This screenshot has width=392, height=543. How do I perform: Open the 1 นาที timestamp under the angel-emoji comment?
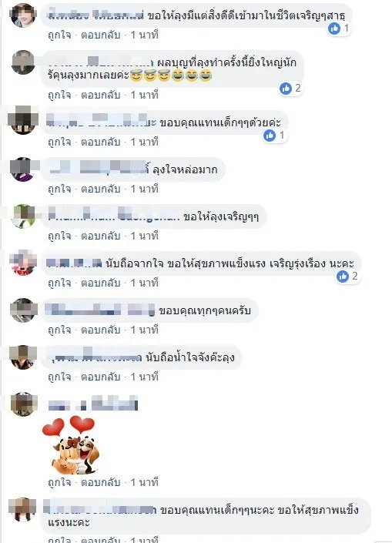(145, 95)
